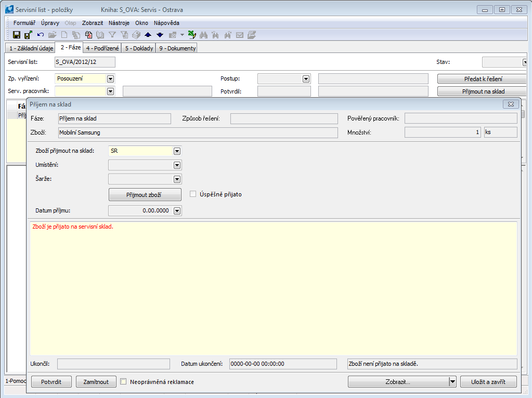Open the Umístění dropdown list
Viewport: 532px width, 398px height.
point(177,165)
